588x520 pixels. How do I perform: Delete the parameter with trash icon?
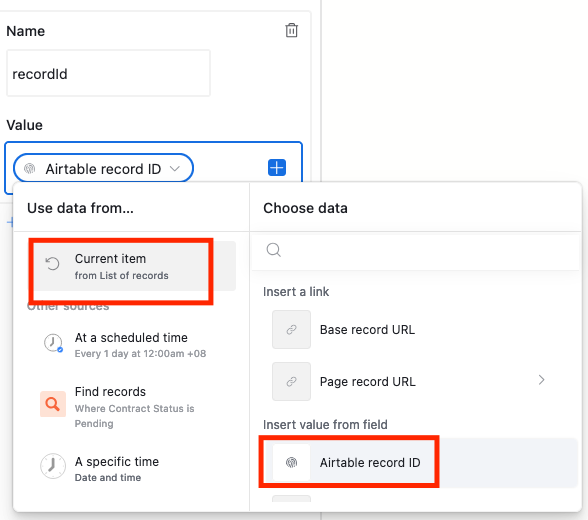(291, 30)
